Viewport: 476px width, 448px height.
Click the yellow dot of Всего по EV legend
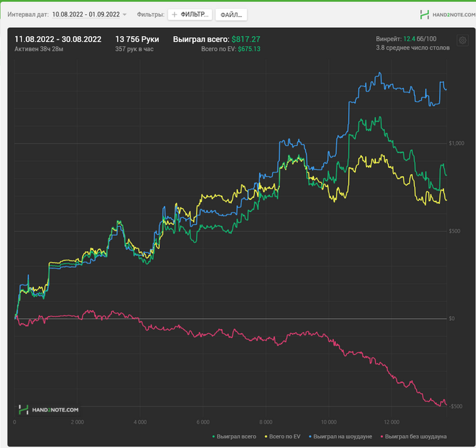click(x=265, y=436)
